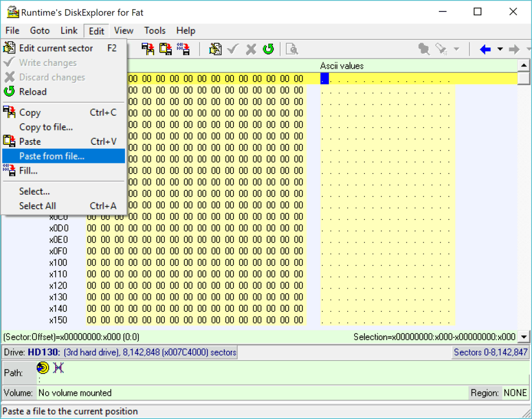532x419 pixels.
Task: Click the partition icon beside the drive icon
Action: point(58,368)
